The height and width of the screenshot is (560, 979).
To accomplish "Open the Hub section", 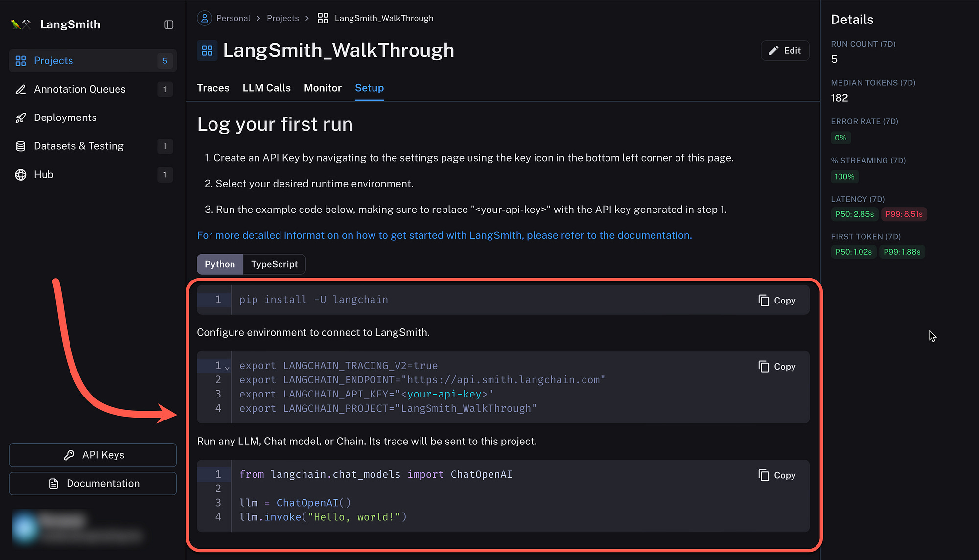I will tap(93, 174).
